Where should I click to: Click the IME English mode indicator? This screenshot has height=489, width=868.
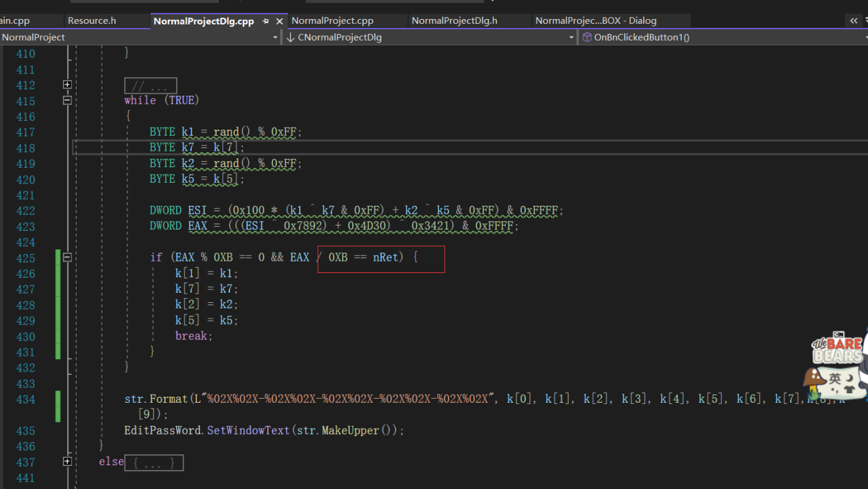835,378
